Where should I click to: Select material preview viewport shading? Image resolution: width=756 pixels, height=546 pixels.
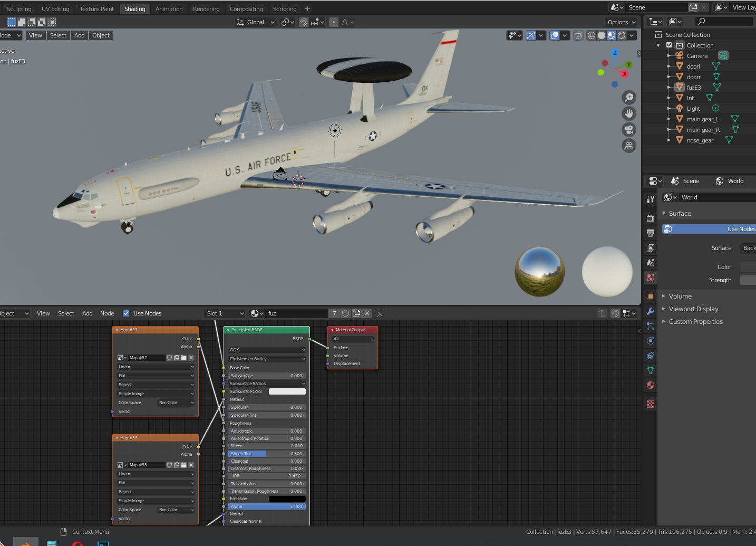click(x=612, y=35)
